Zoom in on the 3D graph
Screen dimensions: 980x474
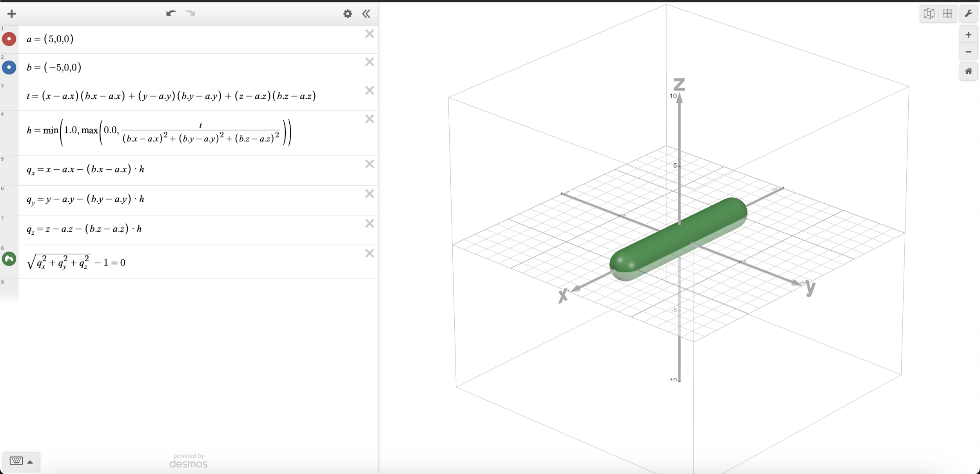tap(968, 35)
